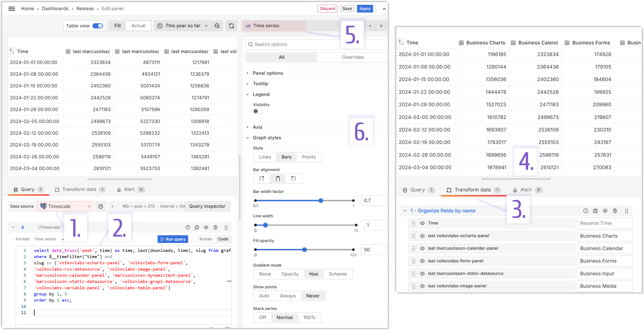Collapse the Legend section
The height and width of the screenshot is (330, 644).
click(x=261, y=95)
